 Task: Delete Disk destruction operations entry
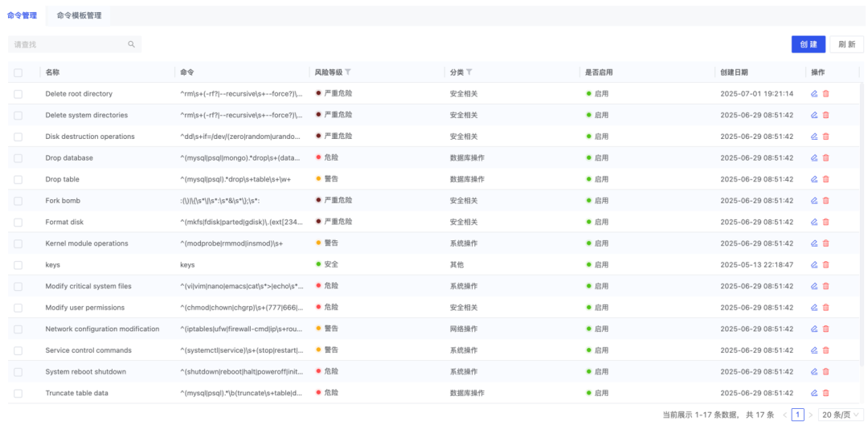825,136
